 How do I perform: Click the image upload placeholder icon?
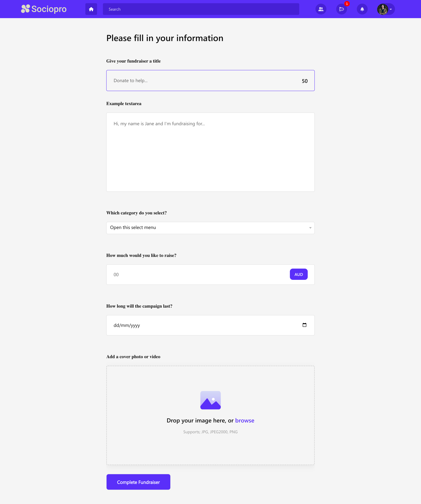click(x=210, y=400)
